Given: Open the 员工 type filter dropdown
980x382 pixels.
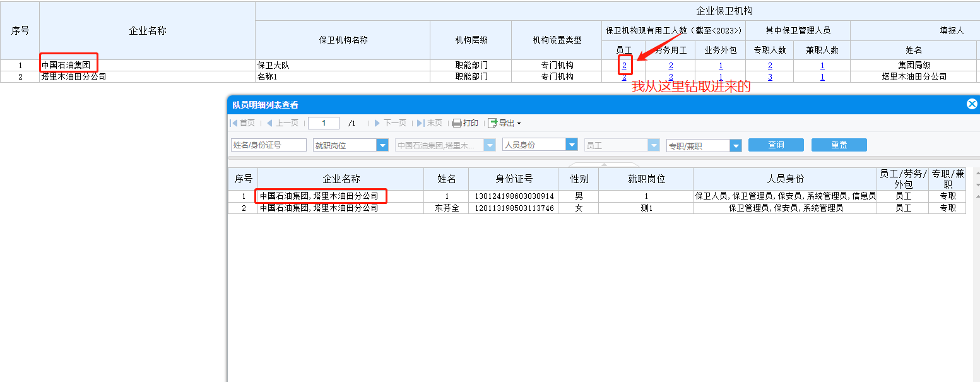Looking at the screenshot, I should 654,145.
